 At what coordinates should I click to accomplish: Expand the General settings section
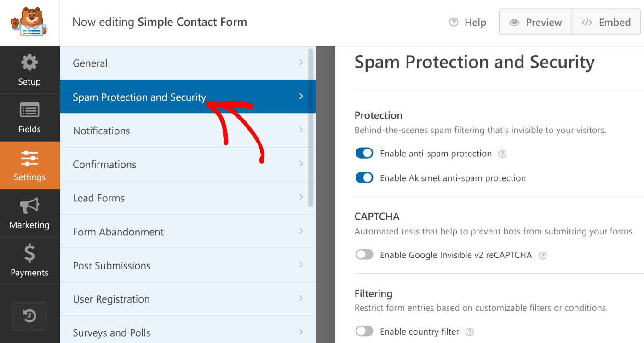click(x=301, y=63)
